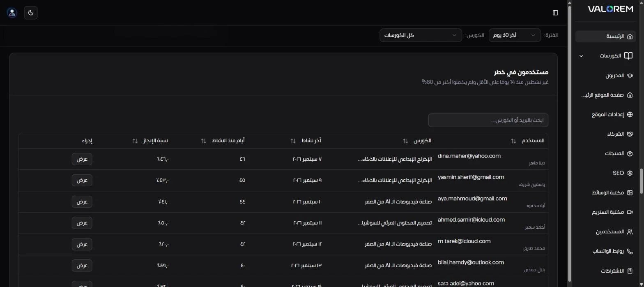Viewport: 644px width, 287px height.
Task: Click the phone icon for روابط الواتساب
Action: point(630,251)
